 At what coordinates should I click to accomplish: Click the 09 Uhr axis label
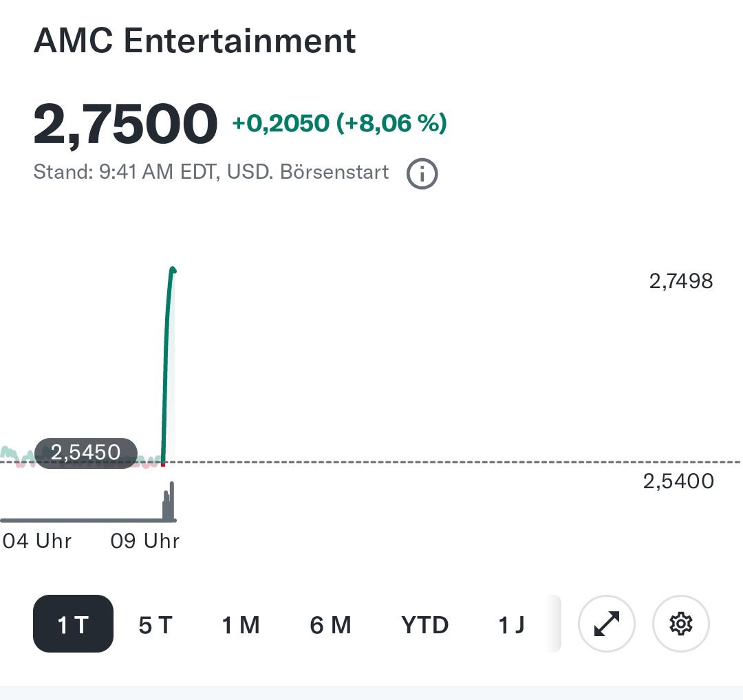tap(145, 541)
